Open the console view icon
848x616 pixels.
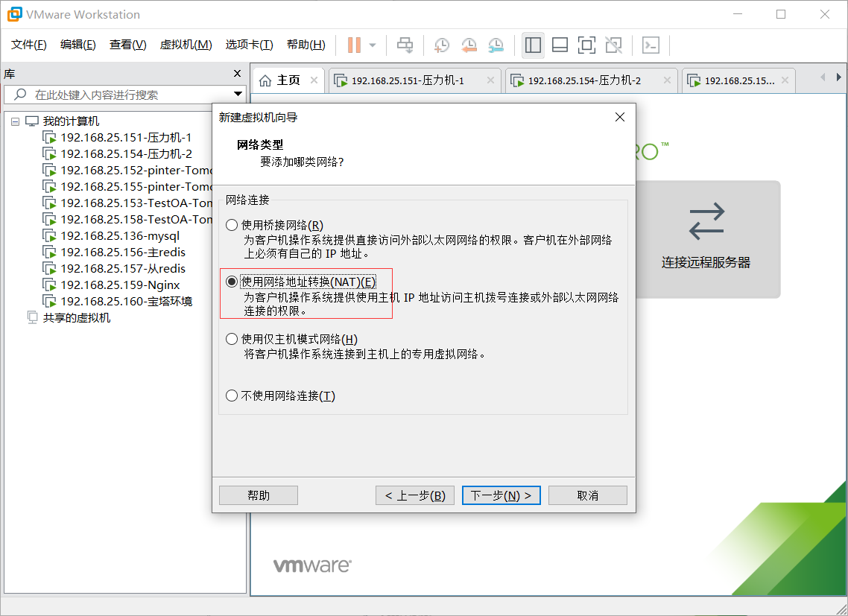pyautogui.click(x=651, y=45)
